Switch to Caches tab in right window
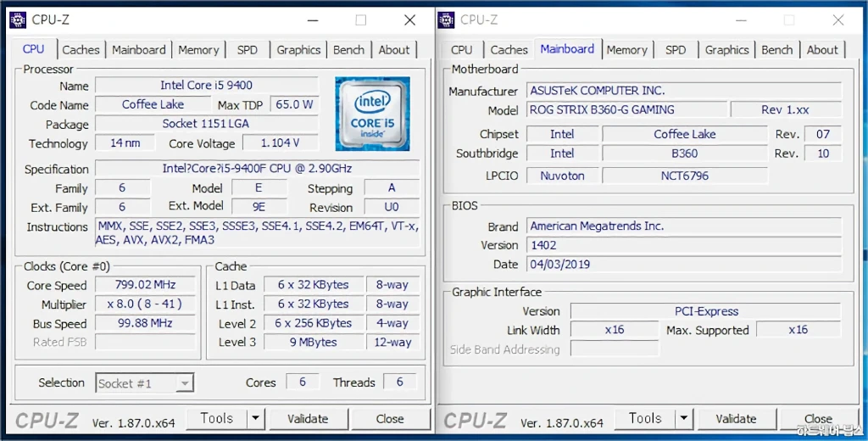The height and width of the screenshot is (441, 868). (509, 50)
